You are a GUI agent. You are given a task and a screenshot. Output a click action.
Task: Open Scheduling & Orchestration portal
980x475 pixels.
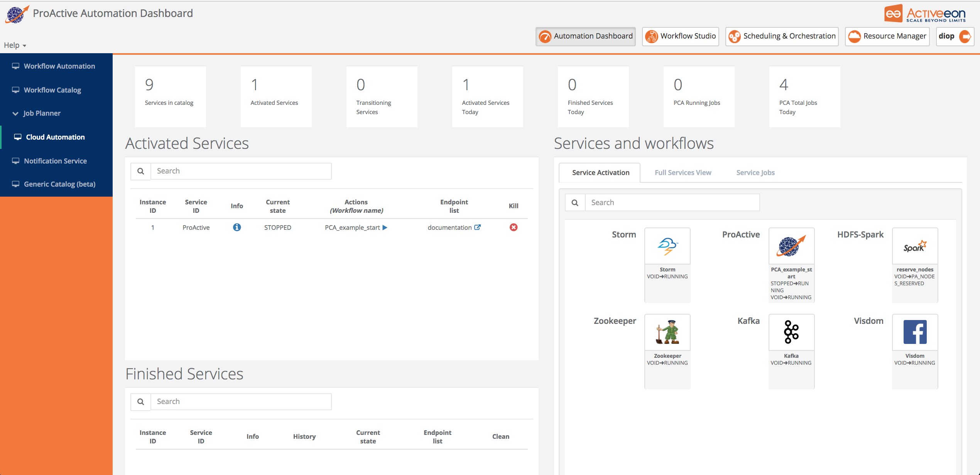782,36
